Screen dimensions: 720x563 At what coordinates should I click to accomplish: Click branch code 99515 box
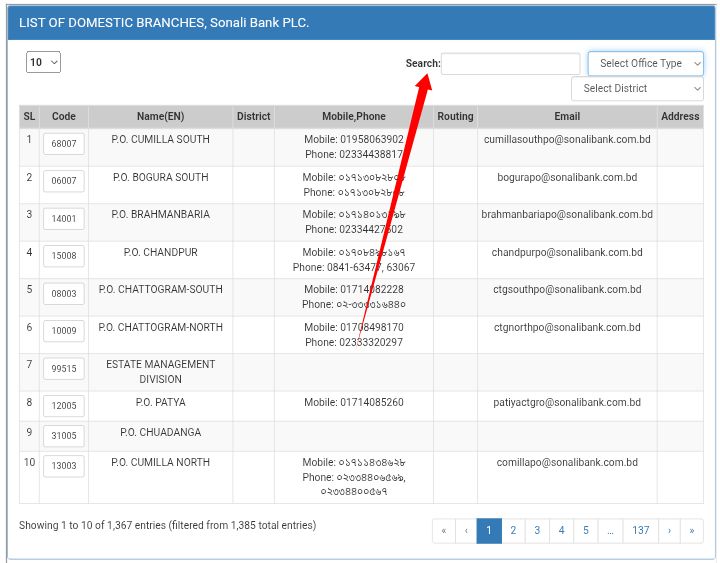pos(64,369)
